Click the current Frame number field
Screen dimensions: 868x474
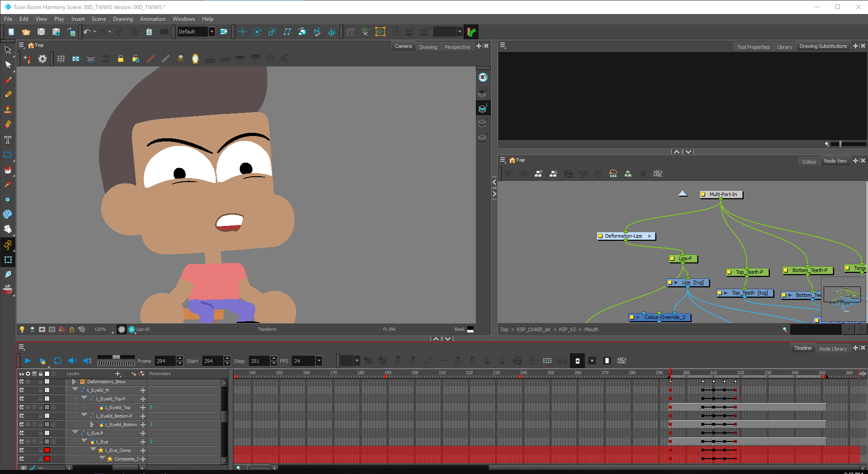pos(165,361)
